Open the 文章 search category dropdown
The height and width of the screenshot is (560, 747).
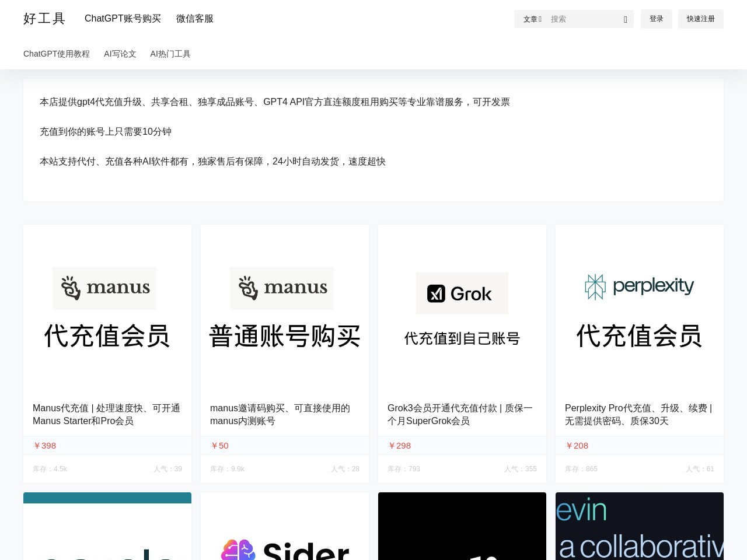[532, 19]
